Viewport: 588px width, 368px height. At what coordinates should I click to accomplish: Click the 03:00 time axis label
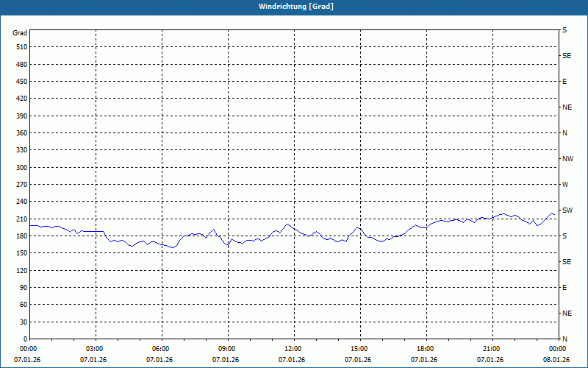pos(96,349)
